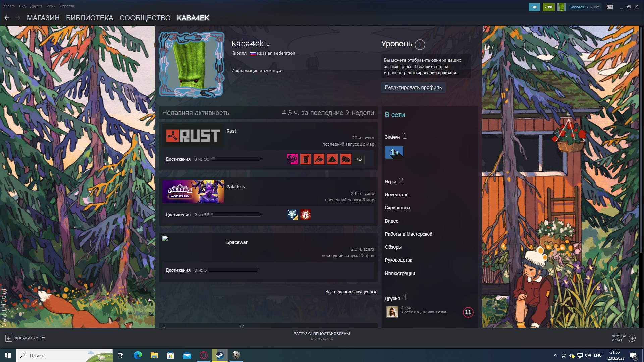Click the taskbar search field Поиск
This screenshot has width=644, height=362.
click(x=64, y=355)
